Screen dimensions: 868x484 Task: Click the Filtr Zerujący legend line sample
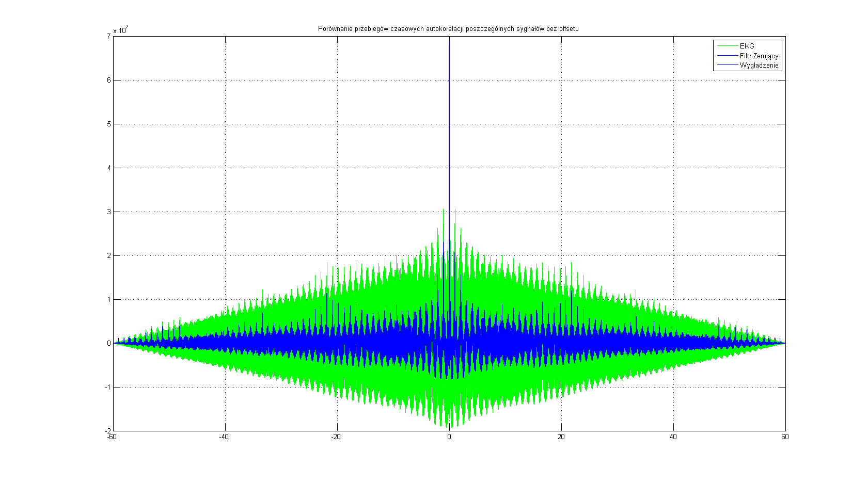[727, 56]
